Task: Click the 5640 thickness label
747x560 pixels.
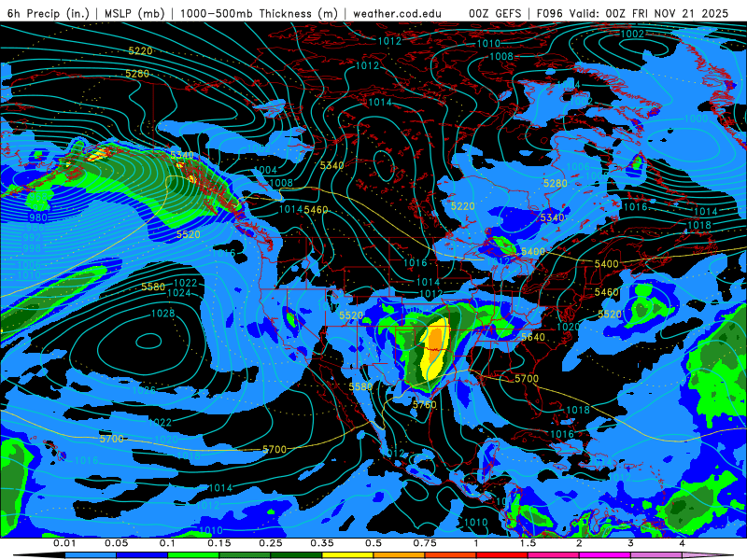Action: tap(532, 337)
